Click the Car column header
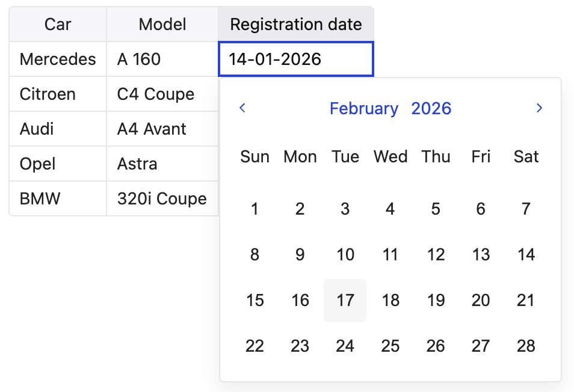 [x=58, y=25]
